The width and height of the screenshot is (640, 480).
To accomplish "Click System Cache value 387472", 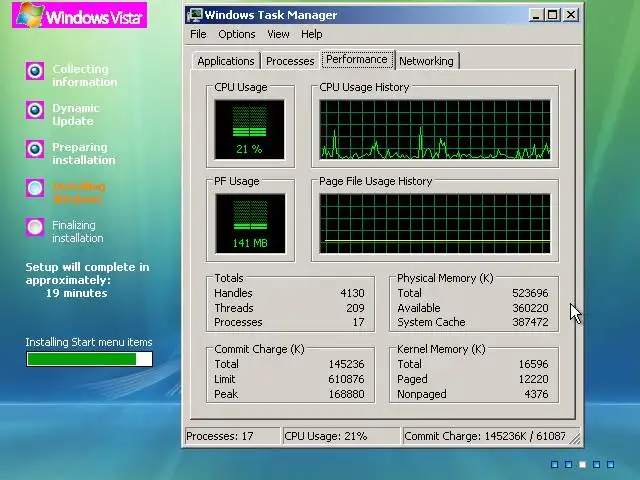I will 530,322.
